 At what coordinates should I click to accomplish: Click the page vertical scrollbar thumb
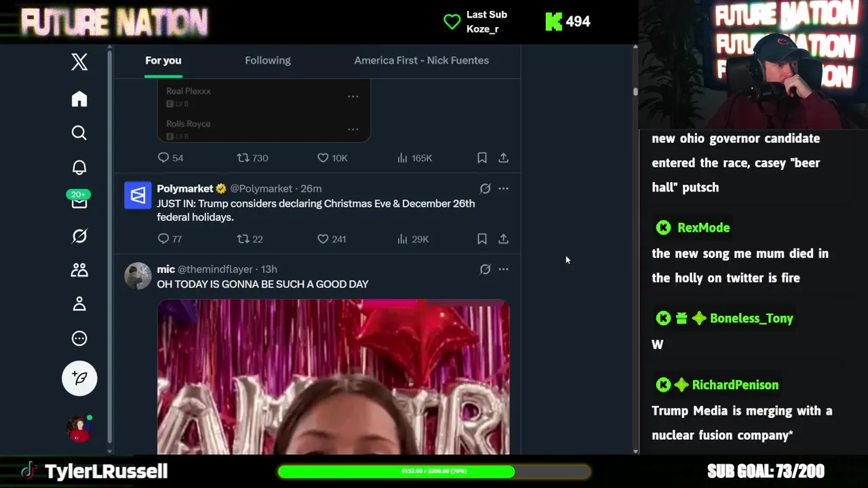click(635, 91)
